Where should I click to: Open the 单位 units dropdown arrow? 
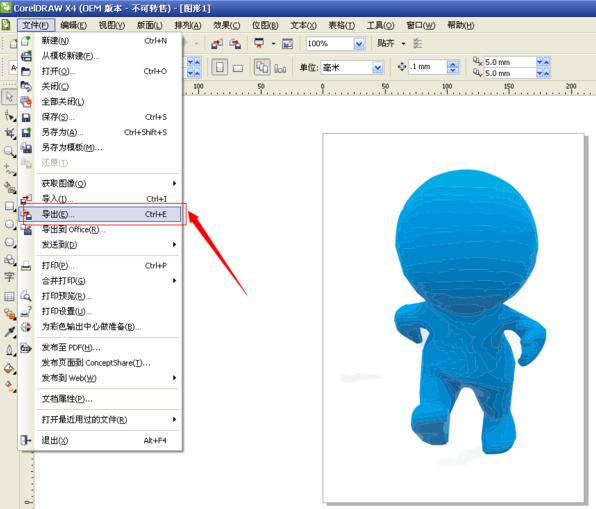click(377, 68)
